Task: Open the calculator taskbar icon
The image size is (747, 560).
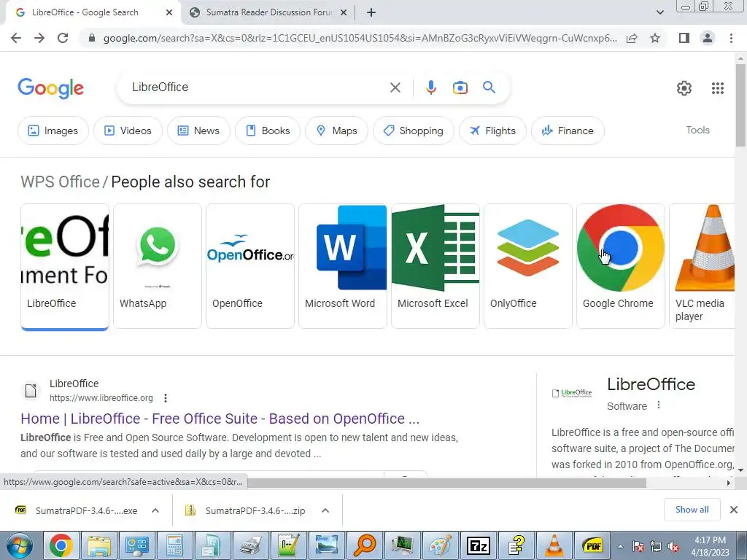Action: pyautogui.click(x=174, y=545)
